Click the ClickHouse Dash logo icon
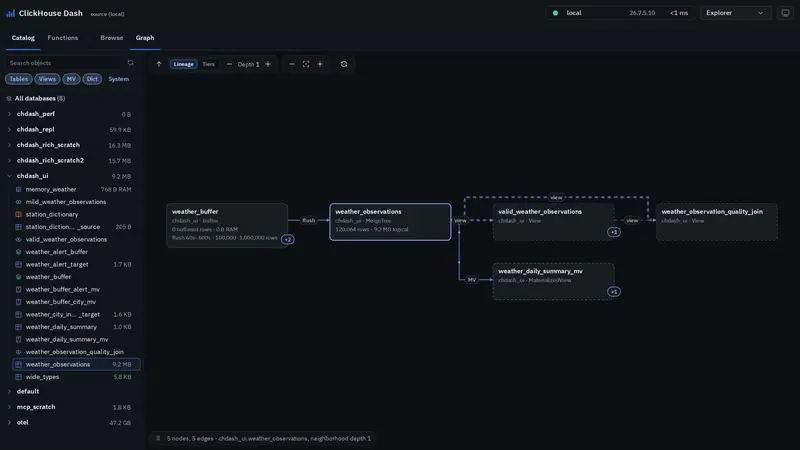 tap(10, 13)
